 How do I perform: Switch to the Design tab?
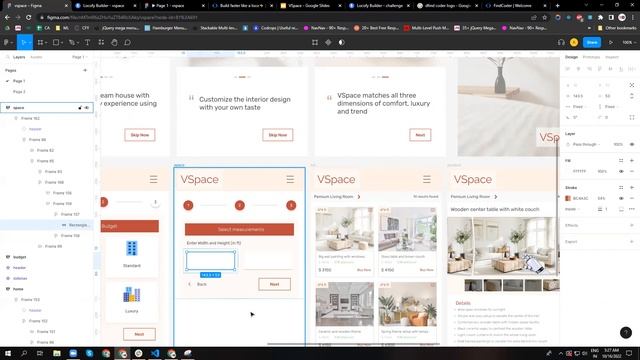tap(571, 57)
